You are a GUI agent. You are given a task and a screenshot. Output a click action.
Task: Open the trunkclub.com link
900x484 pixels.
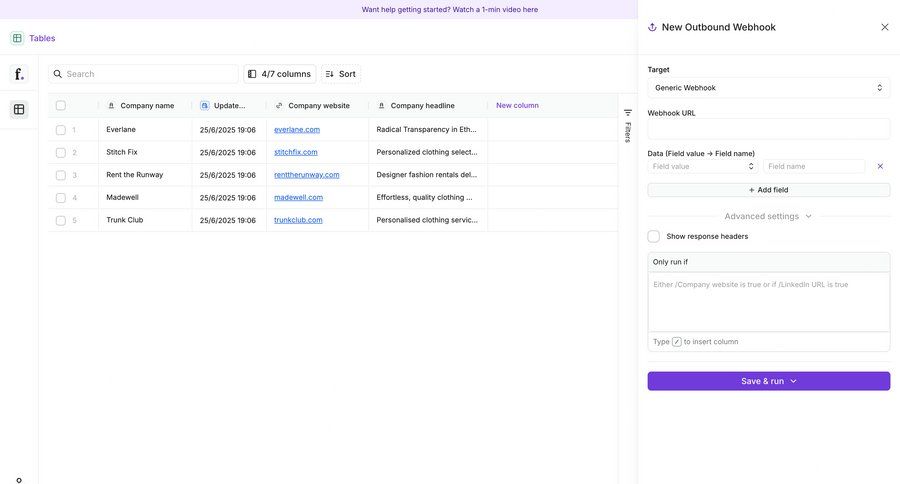298,220
